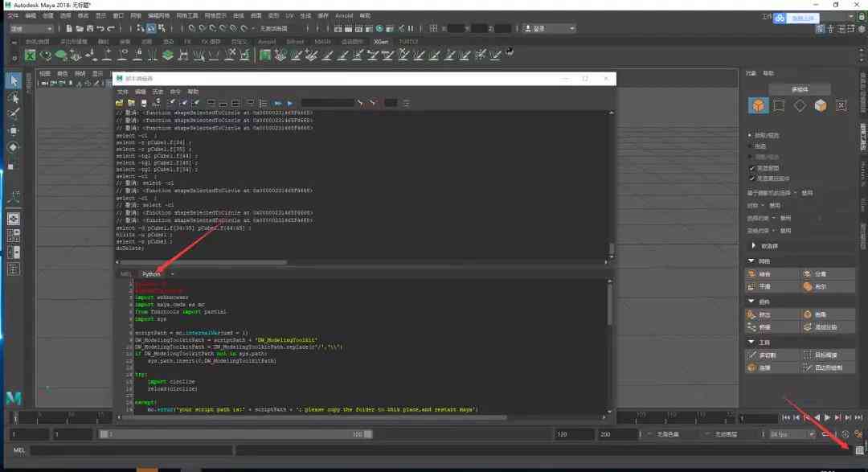The image size is (868, 472).
Task: Click the Open Scene folder icon
Action: [x=79, y=28]
